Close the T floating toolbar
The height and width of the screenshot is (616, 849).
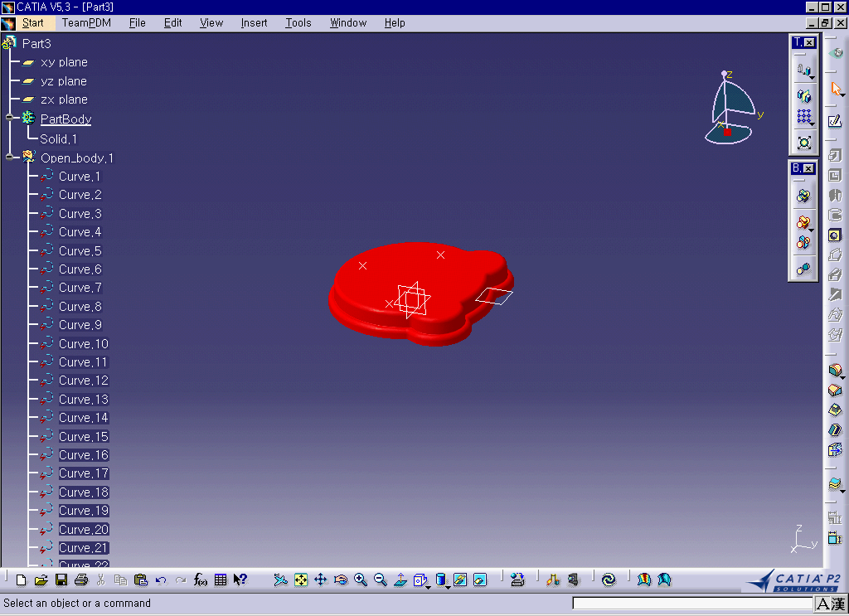pos(809,42)
